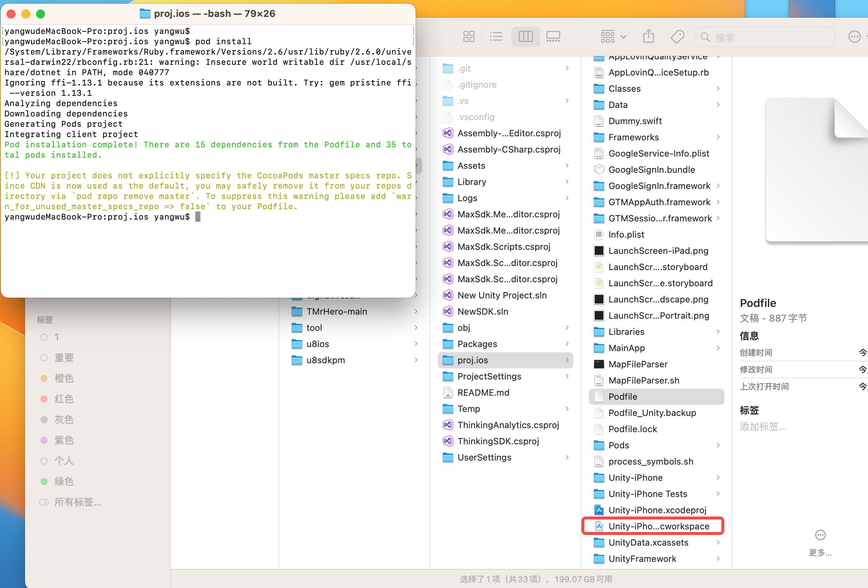
Task: Open the ProjectSettings folder
Action: click(505, 377)
